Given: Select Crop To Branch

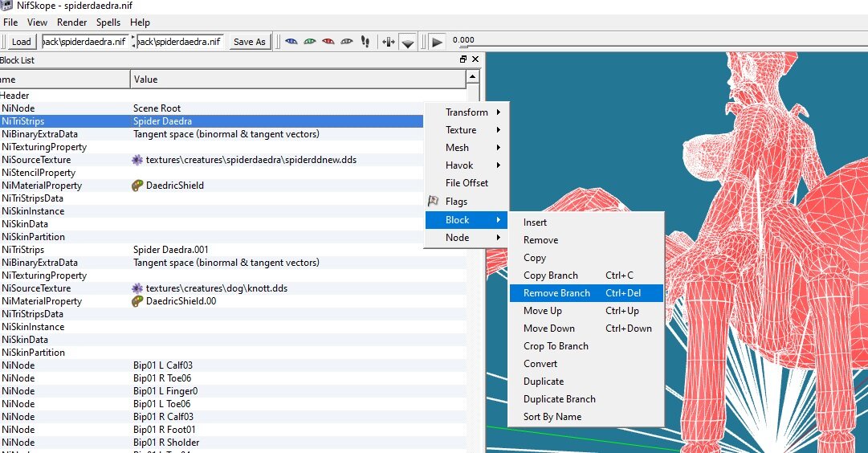Looking at the screenshot, I should (x=586, y=347).
